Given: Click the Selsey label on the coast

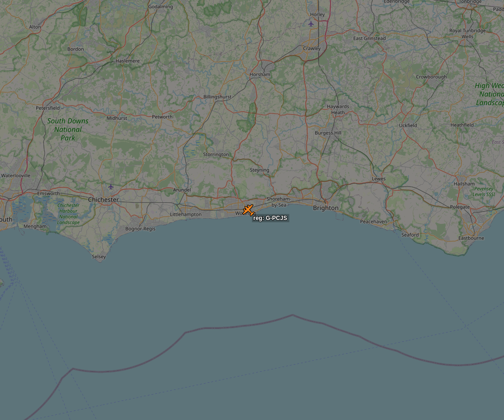Looking at the screenshot, I should [x=99, y=257].
